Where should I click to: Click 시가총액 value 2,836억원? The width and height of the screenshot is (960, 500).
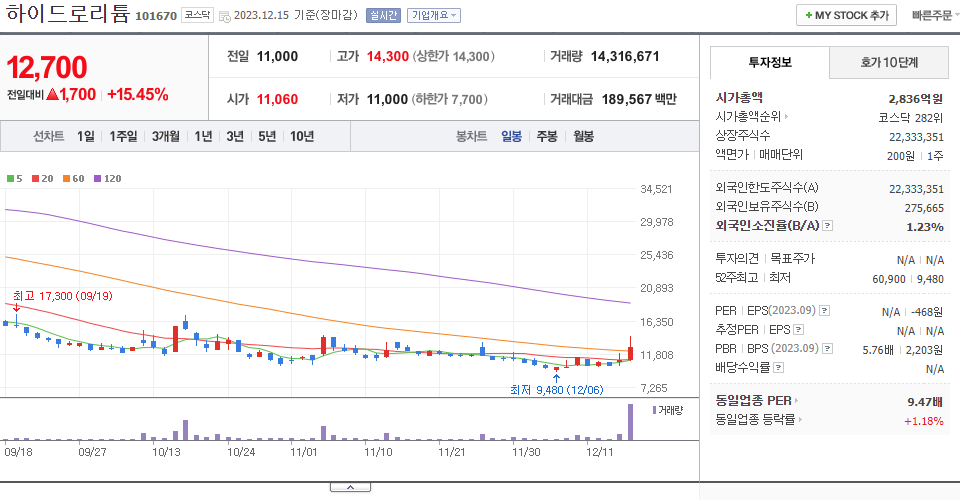(x=915, y=99)
